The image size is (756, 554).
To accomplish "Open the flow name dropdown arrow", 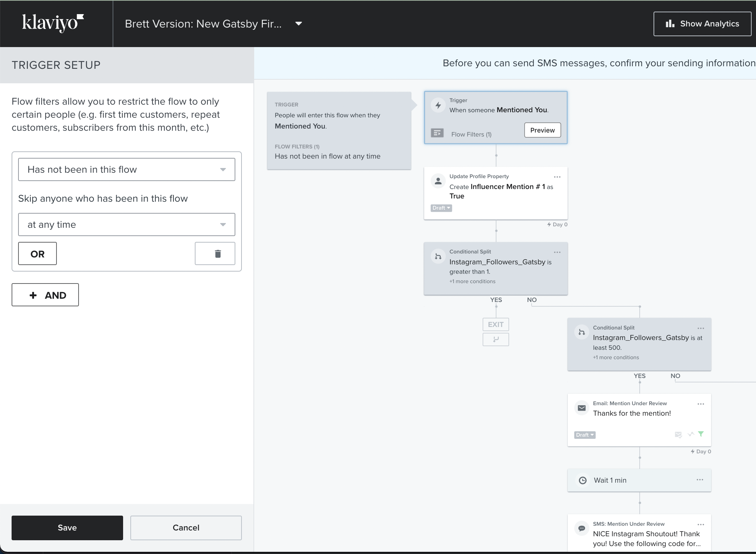I will coord(299,24).
